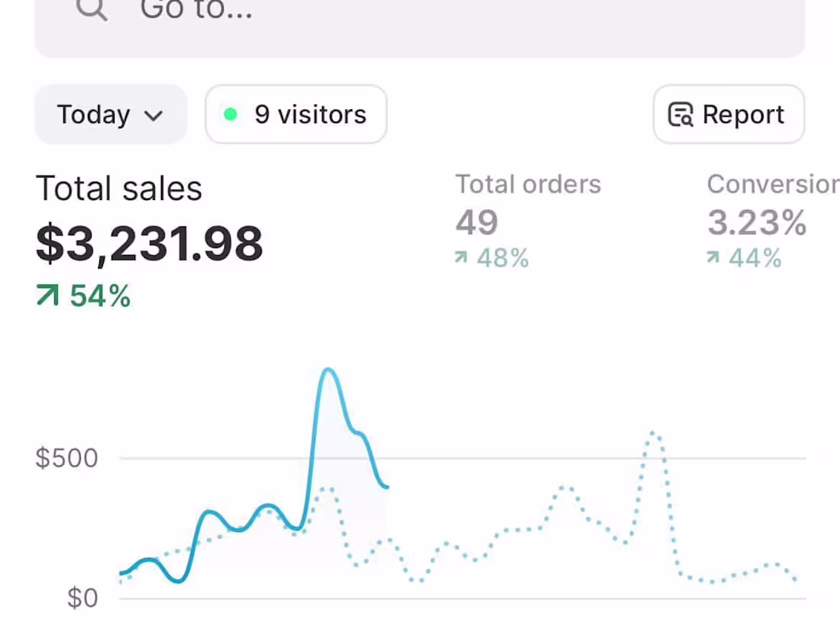840x630 pixels.
Task: Click the trend arrow beside 44%
Action: [x=713, y=258]
